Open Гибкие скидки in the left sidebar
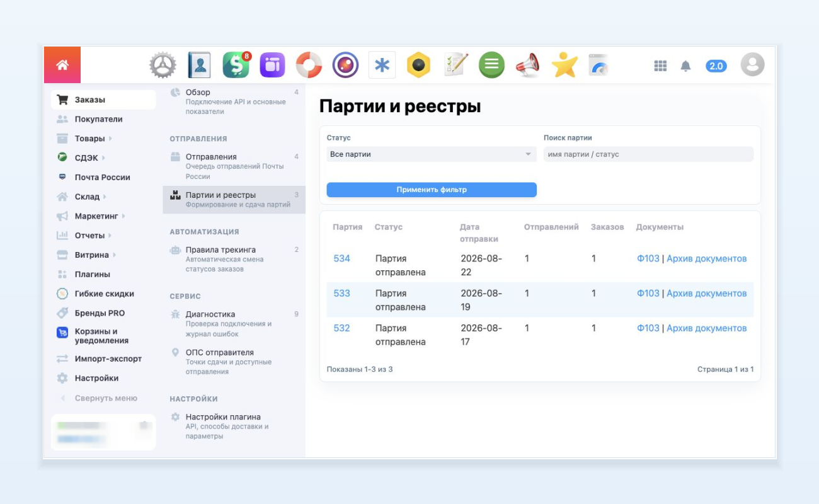The width and height of the screenshot is (819, 504). 104,294
